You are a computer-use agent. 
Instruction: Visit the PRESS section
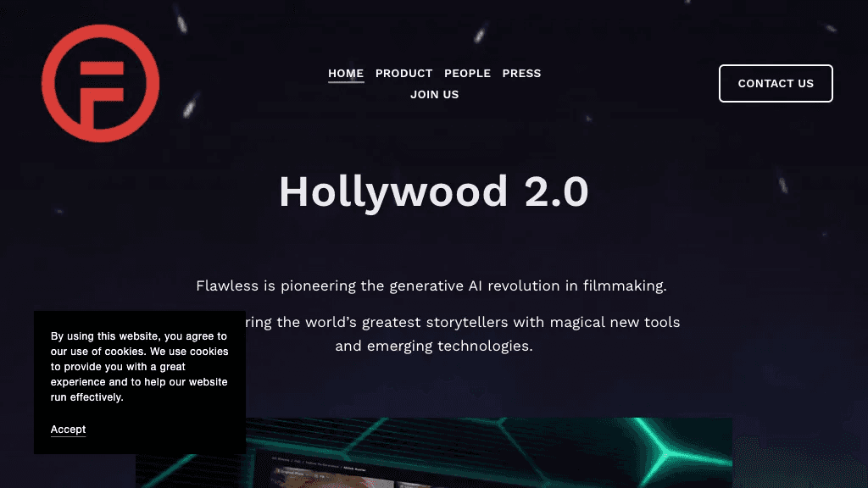coord(521,74)
